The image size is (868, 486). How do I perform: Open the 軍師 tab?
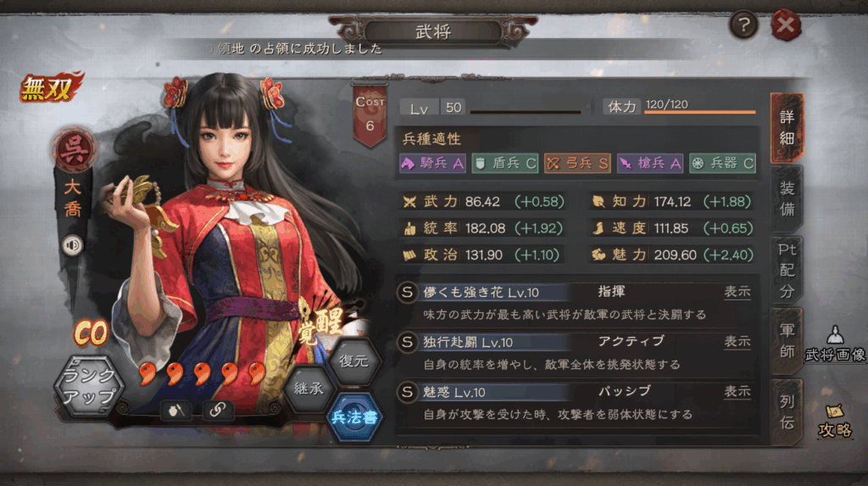[787, 341]
